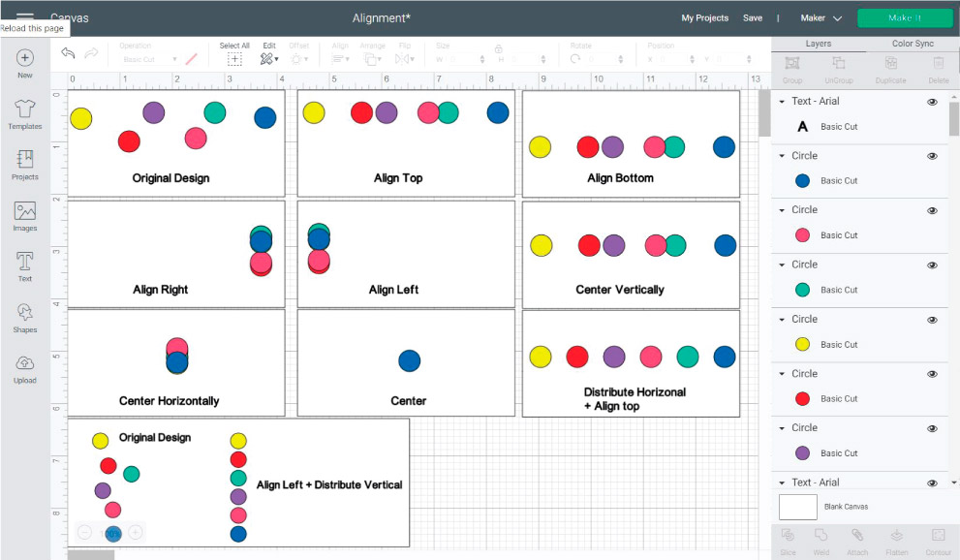
Task: Click the Weld tool icon
Action: click(821, 535)
